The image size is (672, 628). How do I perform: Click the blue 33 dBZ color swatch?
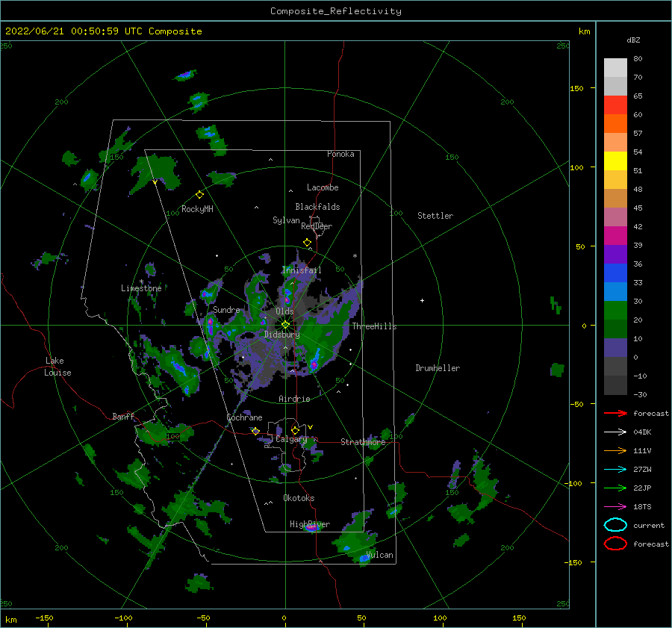615,273
